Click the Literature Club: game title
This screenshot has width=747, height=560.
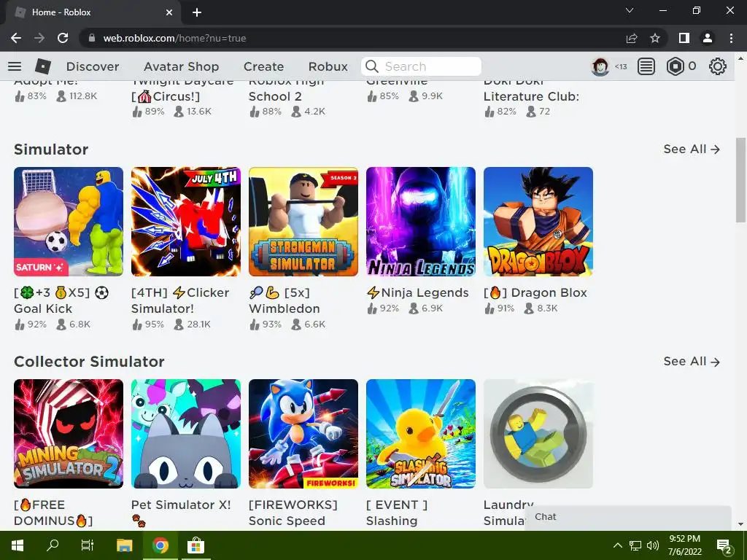531,96
